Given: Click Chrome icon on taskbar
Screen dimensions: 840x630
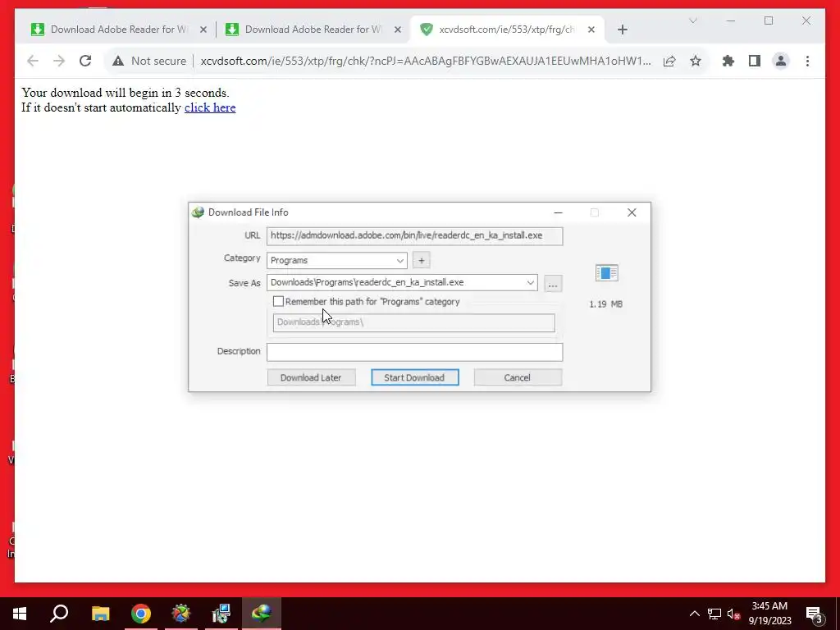Looking at the screenshot, I should [x=141, y=614].
